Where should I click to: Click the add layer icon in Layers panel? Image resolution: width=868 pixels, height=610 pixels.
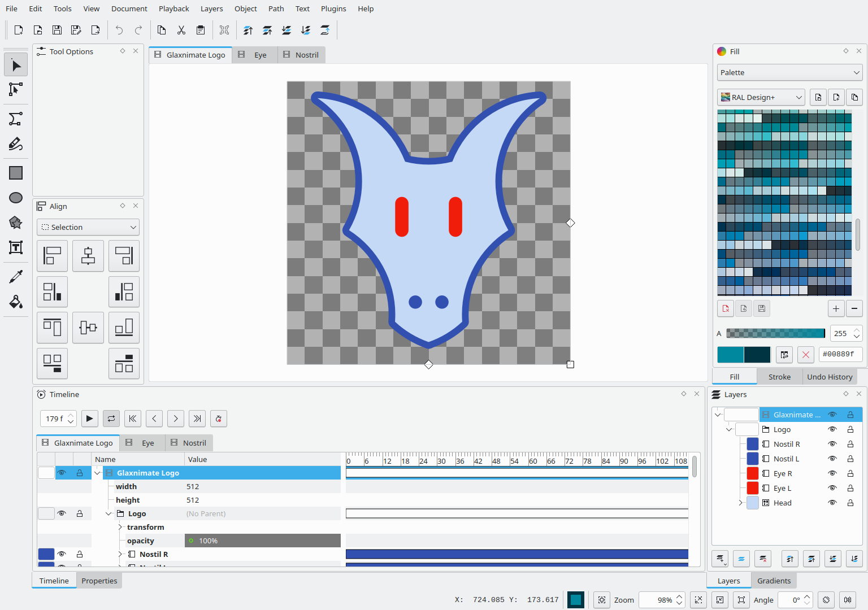click(x=720, y=559)
